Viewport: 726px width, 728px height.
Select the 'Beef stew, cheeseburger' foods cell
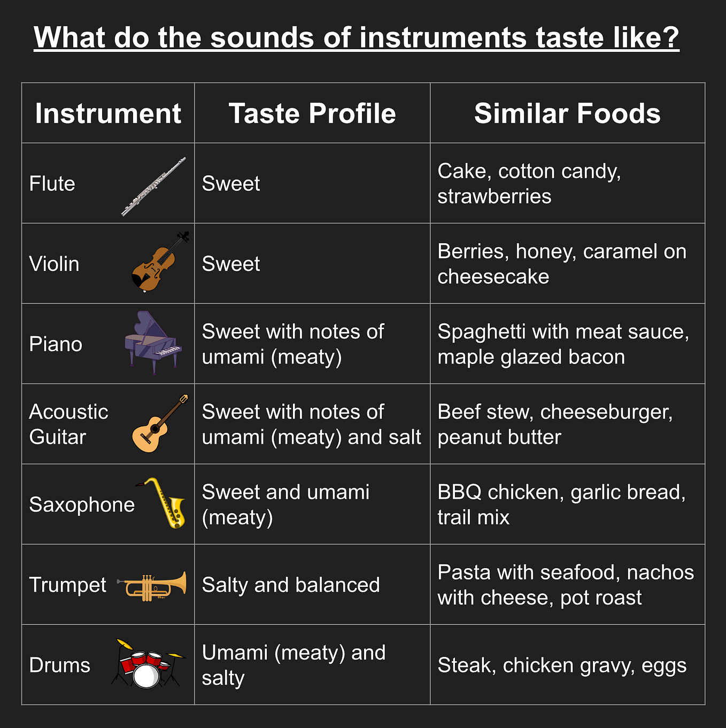(x=567, y=424)
